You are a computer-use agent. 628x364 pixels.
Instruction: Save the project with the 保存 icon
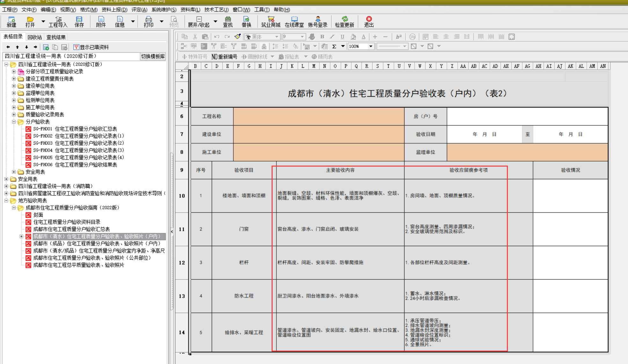79,22
